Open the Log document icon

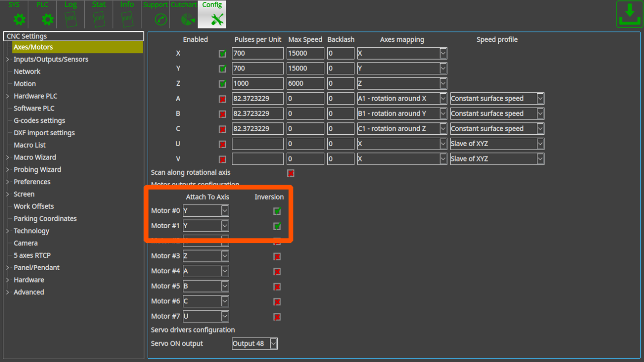tap(70, 19)
